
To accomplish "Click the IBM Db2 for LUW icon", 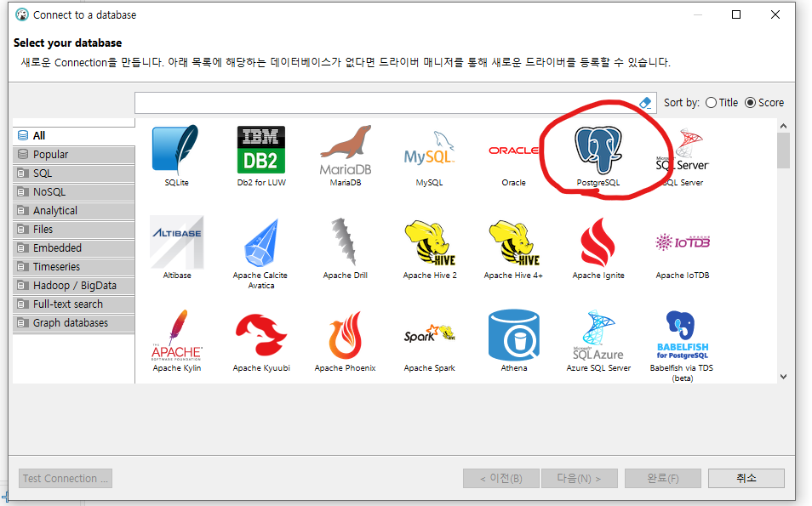I will (260, 151).
